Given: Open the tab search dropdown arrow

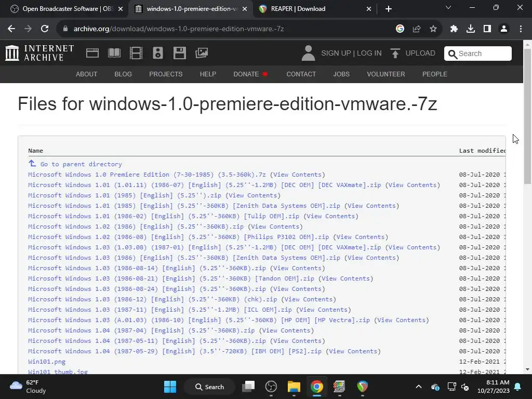Looking at the screenshot, I should [x=448, y=7].
